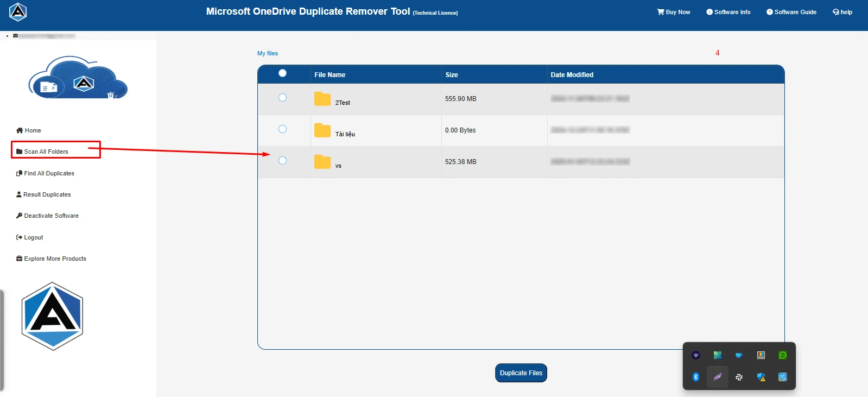
Task: Click the blue coffee cup tray icon
Action: [739, 355]
